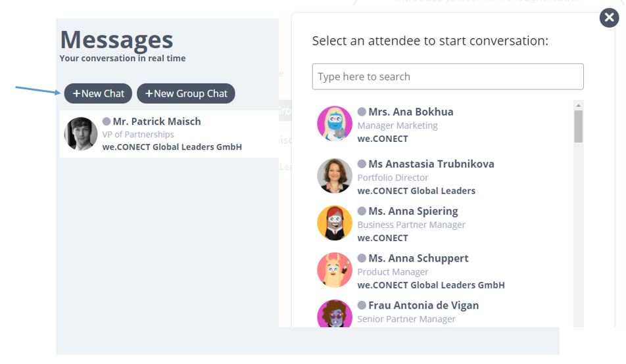This screenshot has height=364, width=626.
Task: Choose Ms. Anna Spiering's avatar icon
Action: click(x=335, y=223)
